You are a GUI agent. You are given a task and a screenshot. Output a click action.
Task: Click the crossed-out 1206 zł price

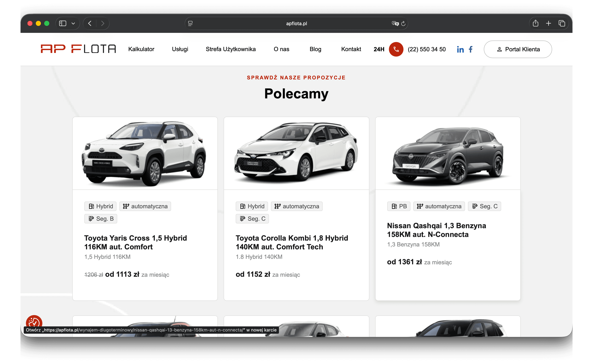pos(94,275)
